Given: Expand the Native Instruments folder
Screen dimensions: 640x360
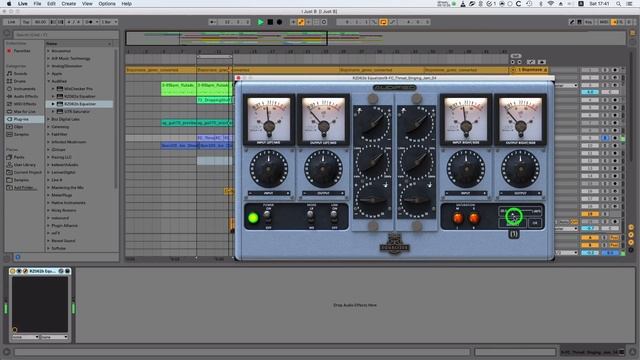Looking at the screenshot, I should (48, 202).
